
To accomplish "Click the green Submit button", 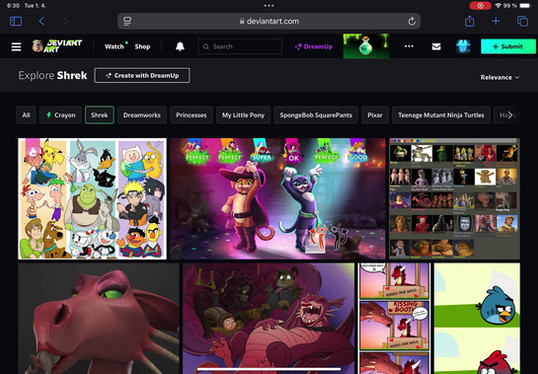I will 508,46.
